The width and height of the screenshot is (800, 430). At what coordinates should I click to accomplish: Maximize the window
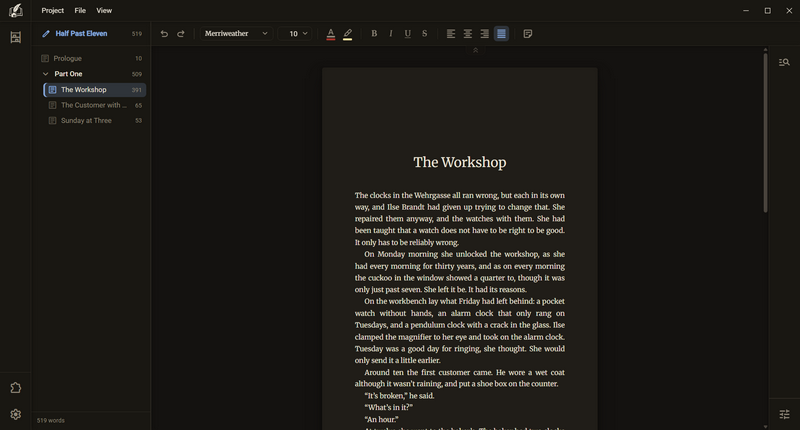pyautogui.click(x=767, y=10)
